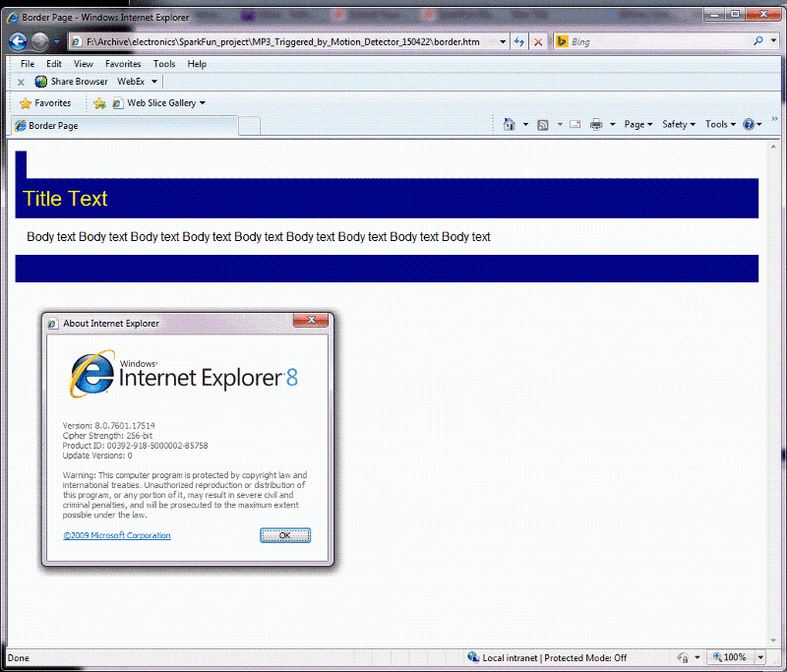Go back with the Back arrow button
The image size is (787, 672).
18,41
